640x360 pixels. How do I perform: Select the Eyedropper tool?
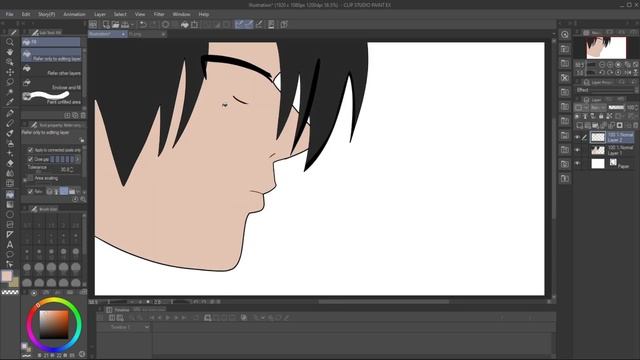(10, 102)
